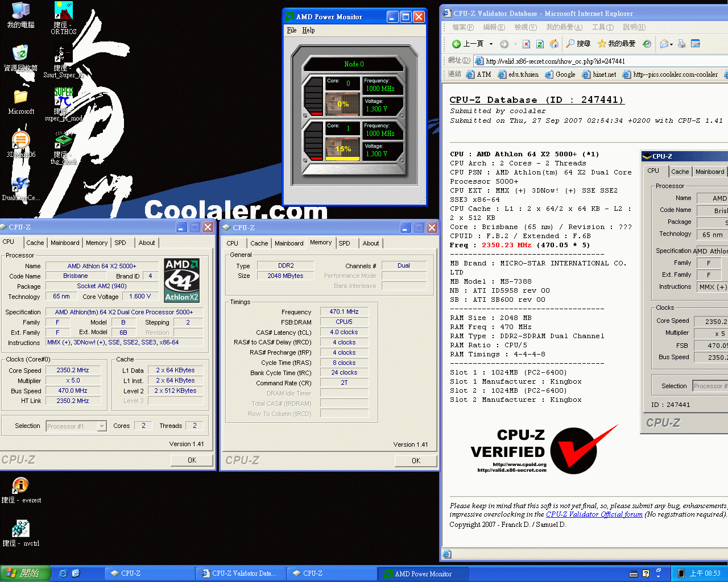Open the Forward button history dropdown arrow

coord(515,44)
